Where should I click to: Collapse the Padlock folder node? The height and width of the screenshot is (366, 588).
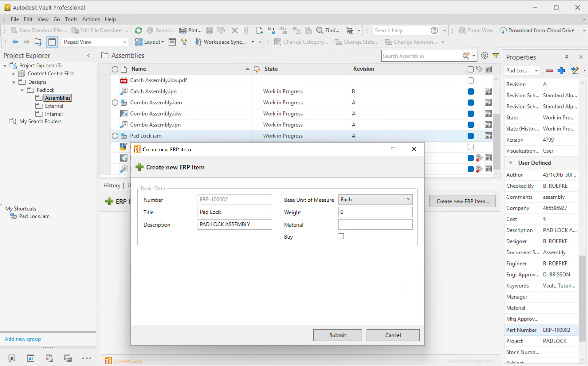22,90
